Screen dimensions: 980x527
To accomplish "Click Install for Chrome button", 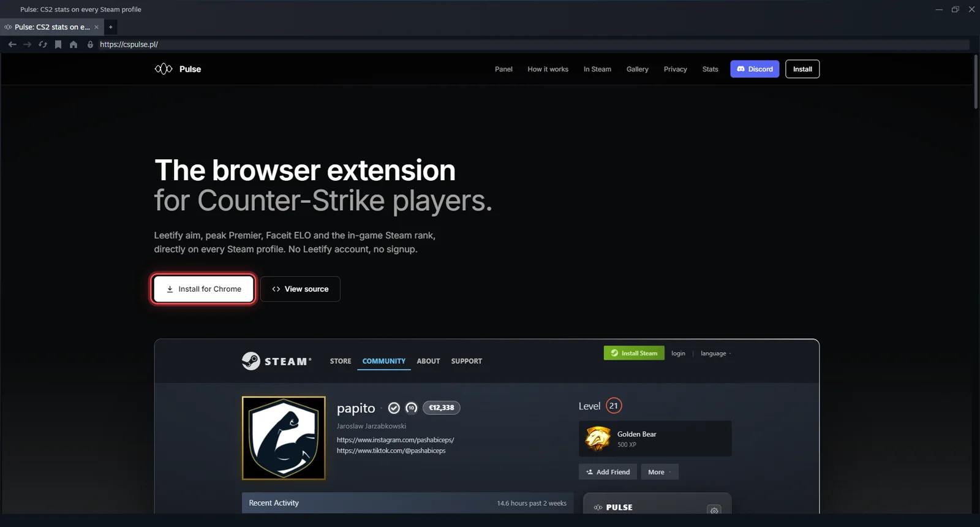I will click(203, 289).
